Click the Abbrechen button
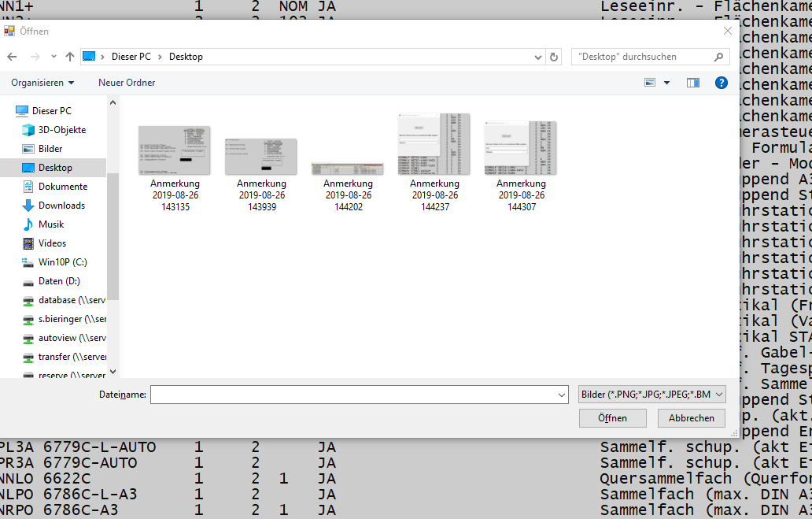The image size is (812, 519). [692, 418]
